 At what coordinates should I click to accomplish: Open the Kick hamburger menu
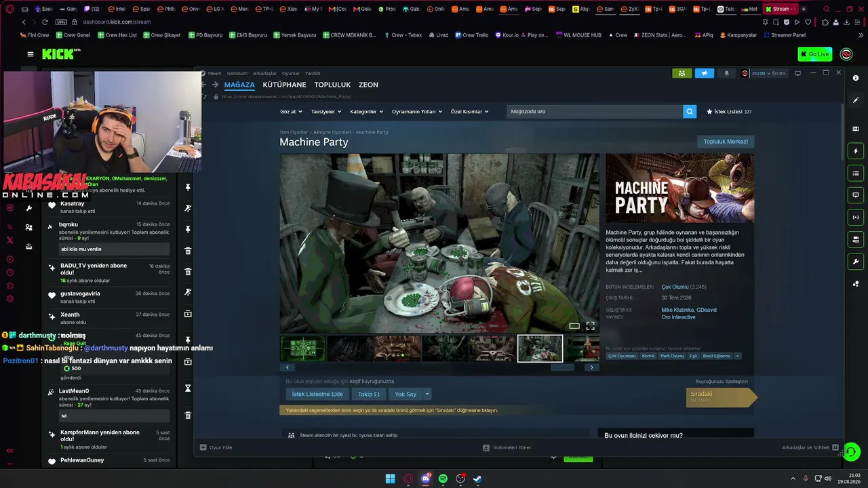tap(31, 54)
